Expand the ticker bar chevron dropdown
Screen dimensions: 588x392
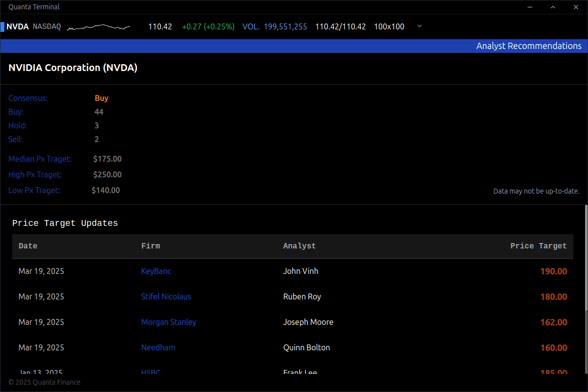(419, 26)
